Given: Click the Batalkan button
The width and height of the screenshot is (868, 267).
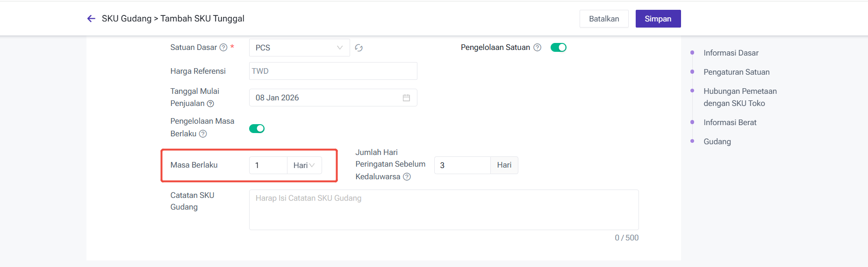Looking at the screenshot, I should coord(604,19).
